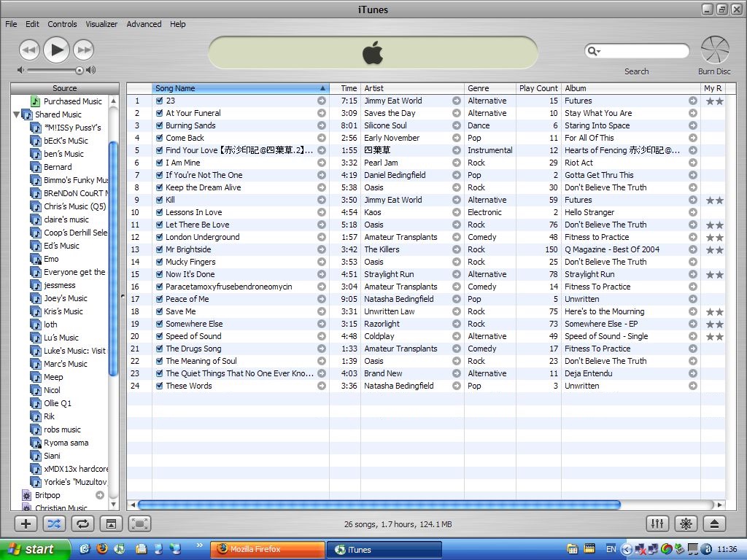Open the Controls menu

click(62, 24)
